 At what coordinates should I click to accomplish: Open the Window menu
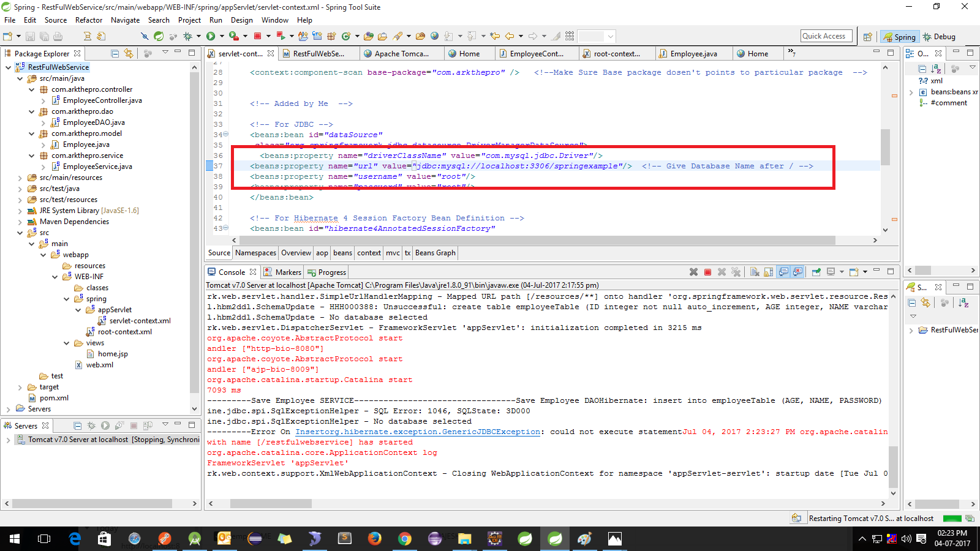pyautogui.click(x=275, y=20)
